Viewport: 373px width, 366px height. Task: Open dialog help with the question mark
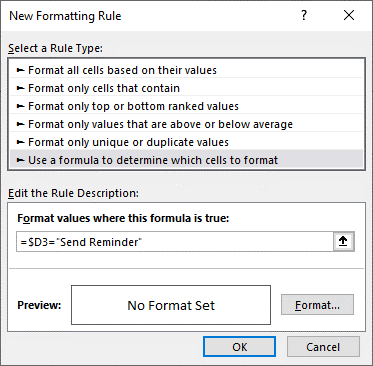coord(304,16)
